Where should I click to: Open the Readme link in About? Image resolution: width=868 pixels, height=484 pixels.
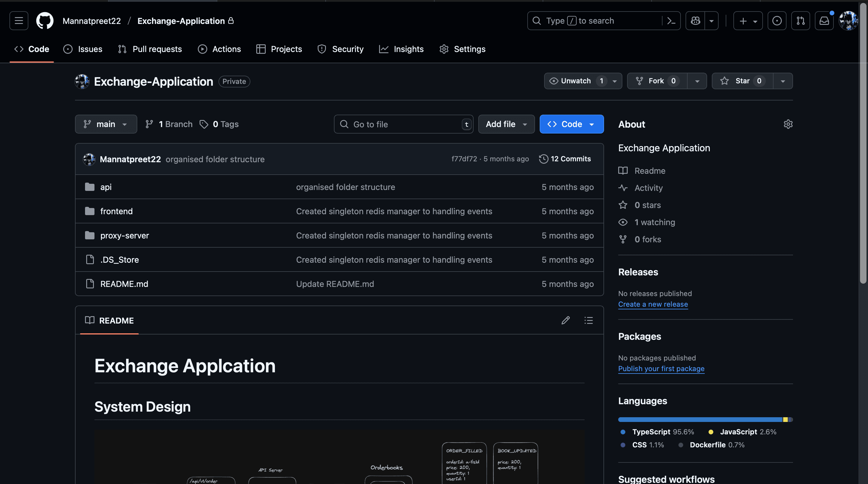642,171
